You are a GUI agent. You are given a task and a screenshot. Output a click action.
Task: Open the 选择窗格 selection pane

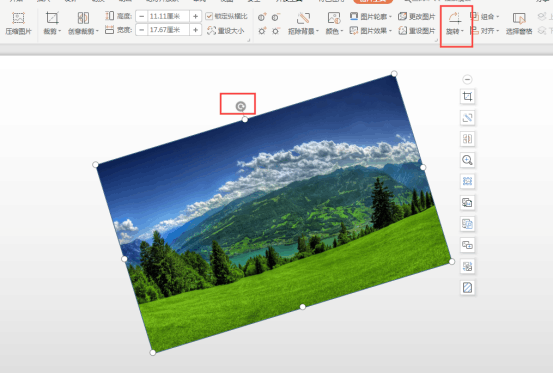click(x=519, y=24)
